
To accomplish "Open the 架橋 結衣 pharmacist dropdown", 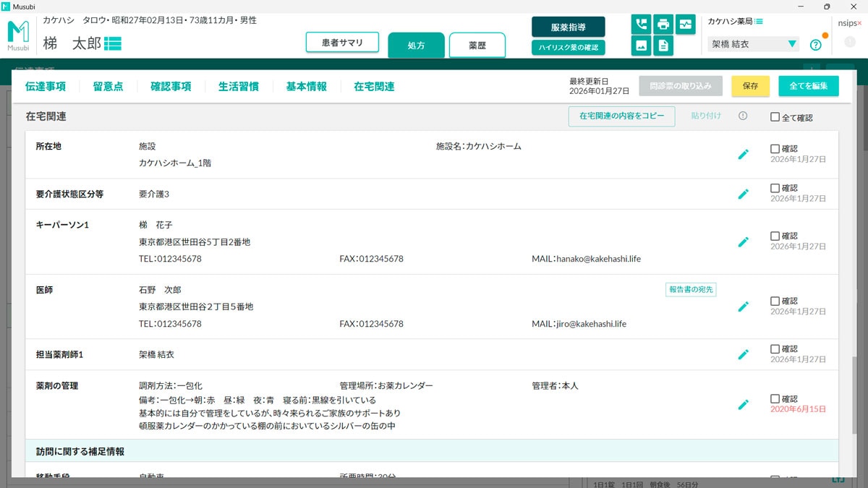I will [x=752, y=44].
